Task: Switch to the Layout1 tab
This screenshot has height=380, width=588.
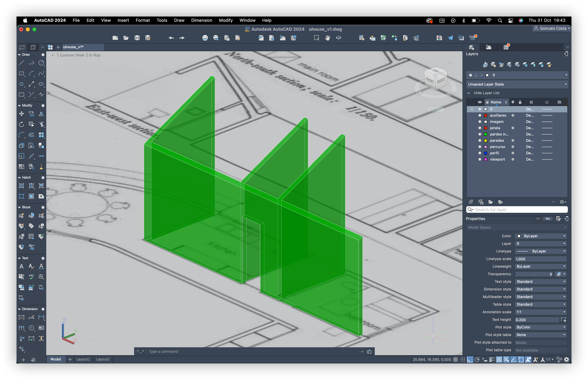Action: [83, 359]
